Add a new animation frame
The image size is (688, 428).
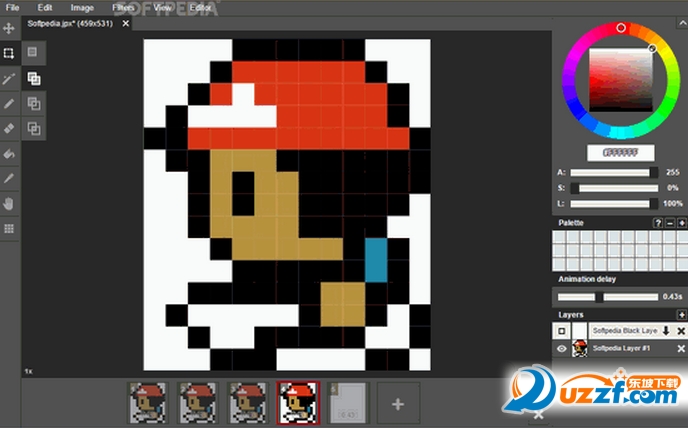click(398, 404)
